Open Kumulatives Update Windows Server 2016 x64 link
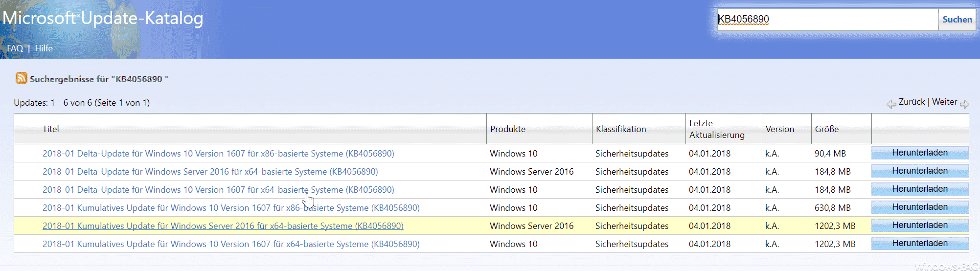 pos(223,226)
